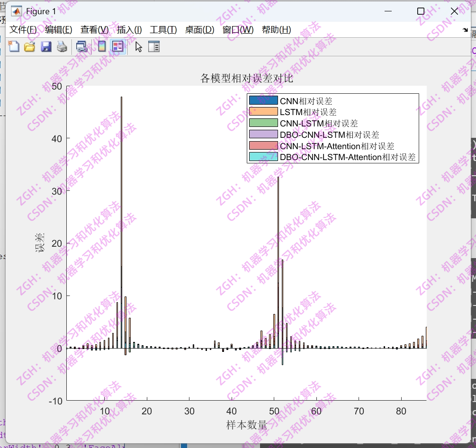
Task: Open the 工具(T) menu
Action: (163, 30)
